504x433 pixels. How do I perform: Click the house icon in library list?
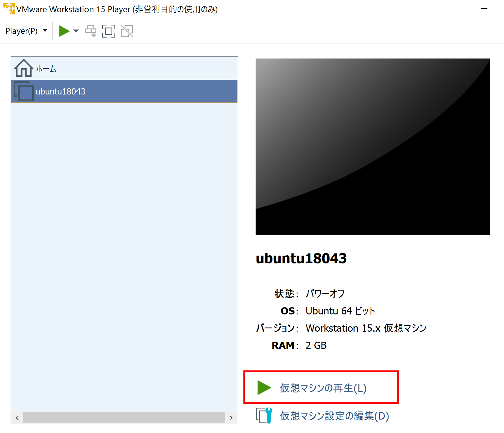tap(23, 68)
